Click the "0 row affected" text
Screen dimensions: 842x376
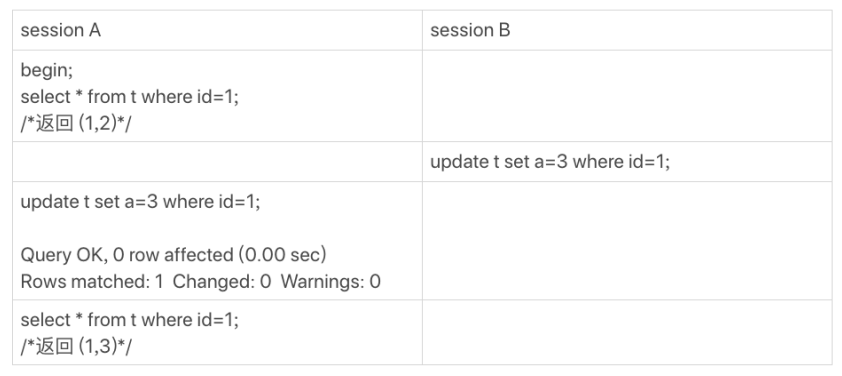click(x=171, y=255)
